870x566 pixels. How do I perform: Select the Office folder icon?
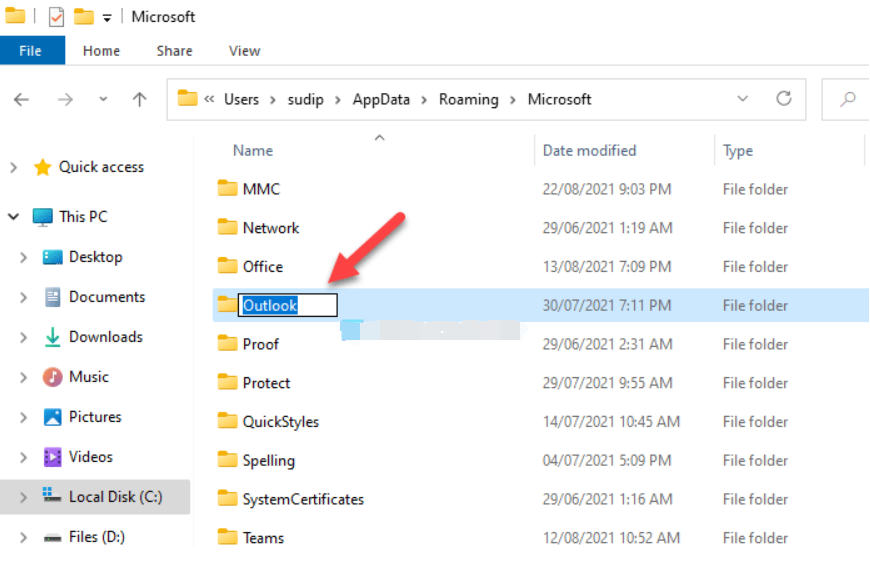[x=227, y=266]
